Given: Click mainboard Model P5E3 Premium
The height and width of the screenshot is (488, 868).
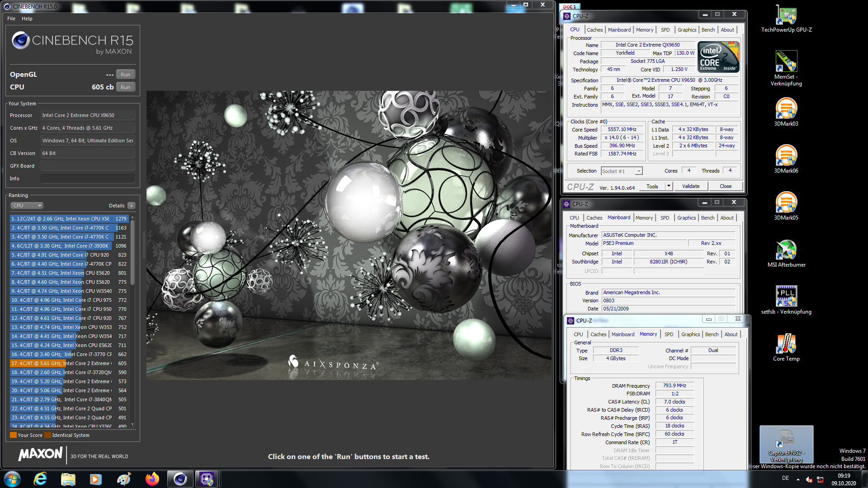Looking at the screenshot, I should coord(644,244).
